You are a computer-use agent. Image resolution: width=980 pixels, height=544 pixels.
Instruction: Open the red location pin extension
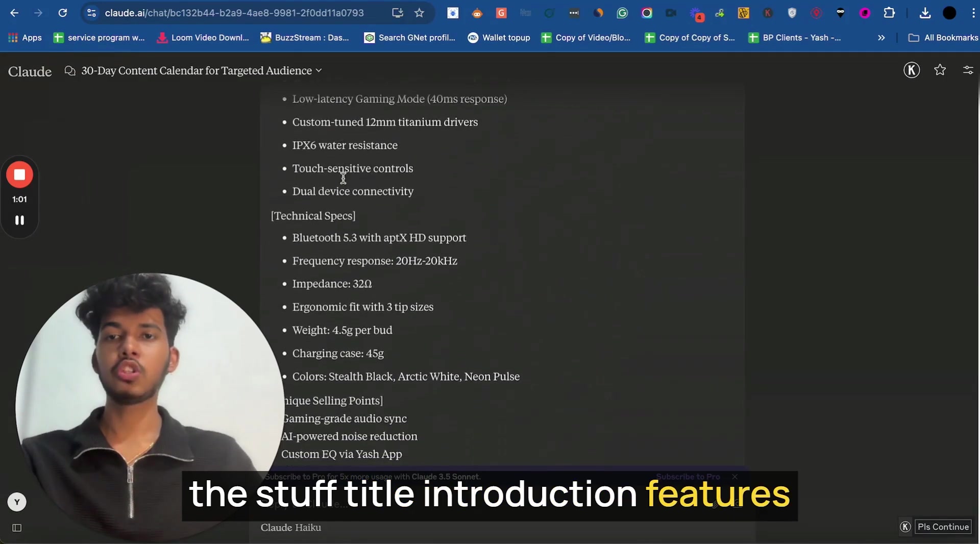pyautogui.click(x=816, y=13)
